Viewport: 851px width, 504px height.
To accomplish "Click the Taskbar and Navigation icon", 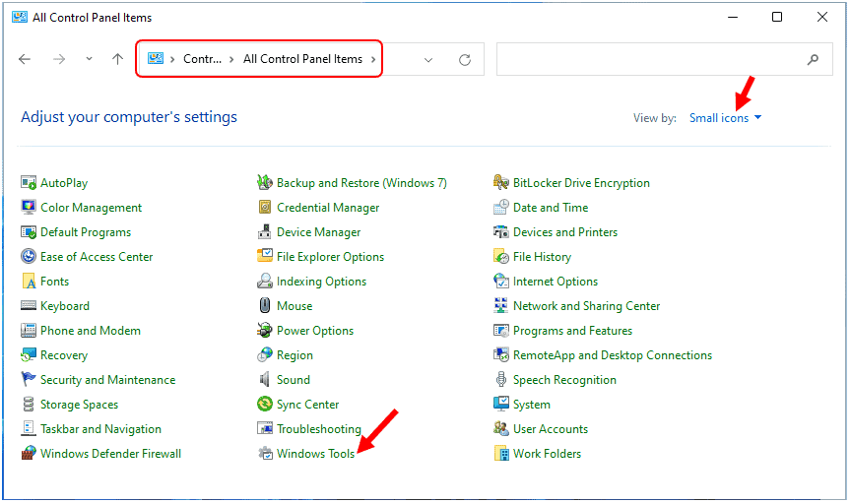I will point(29,428).
